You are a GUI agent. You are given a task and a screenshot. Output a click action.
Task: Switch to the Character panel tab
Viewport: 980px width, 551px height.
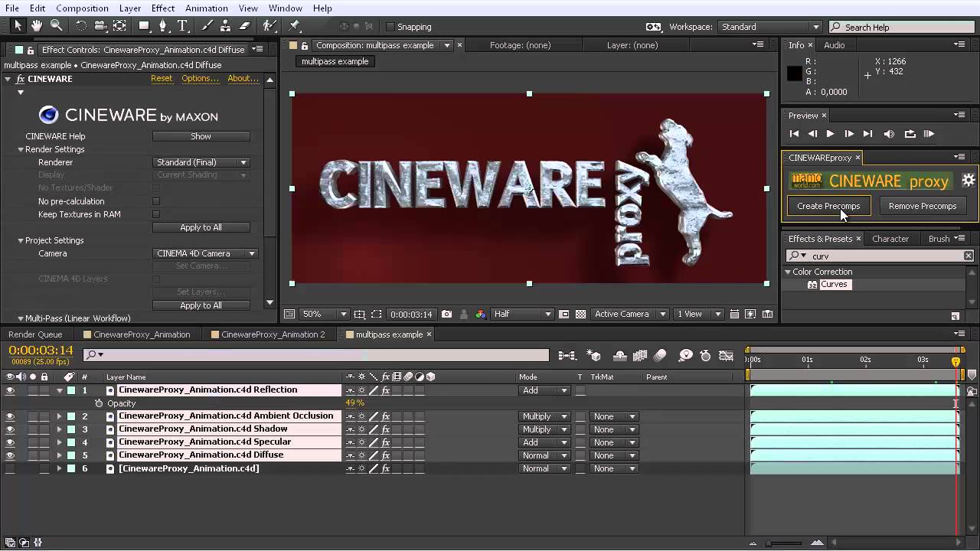[x=890, y=239]
